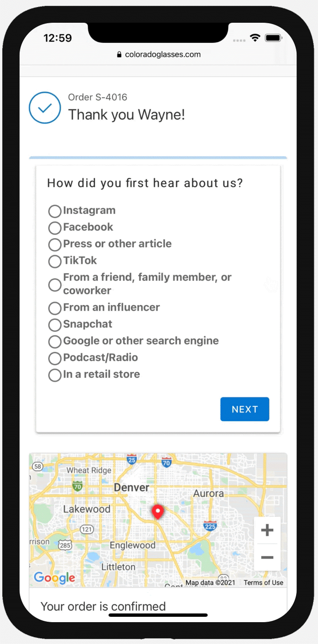The height and width of the screenshot is (644, 318).
Task: Choose Press or other article option
Action: point(54,244)
